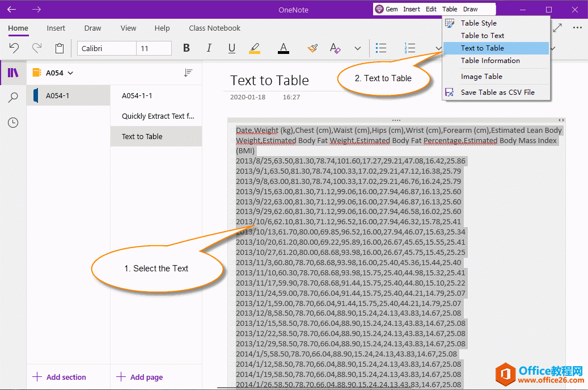Click Add page link
This screenshot has width=588, height=390.
pyautogui.click(x=140, y=377)
